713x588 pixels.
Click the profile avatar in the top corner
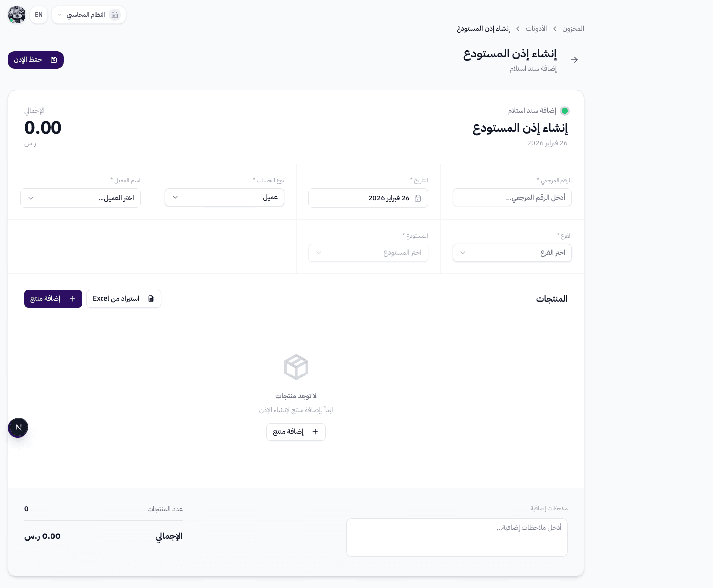[x=16, y=15]
